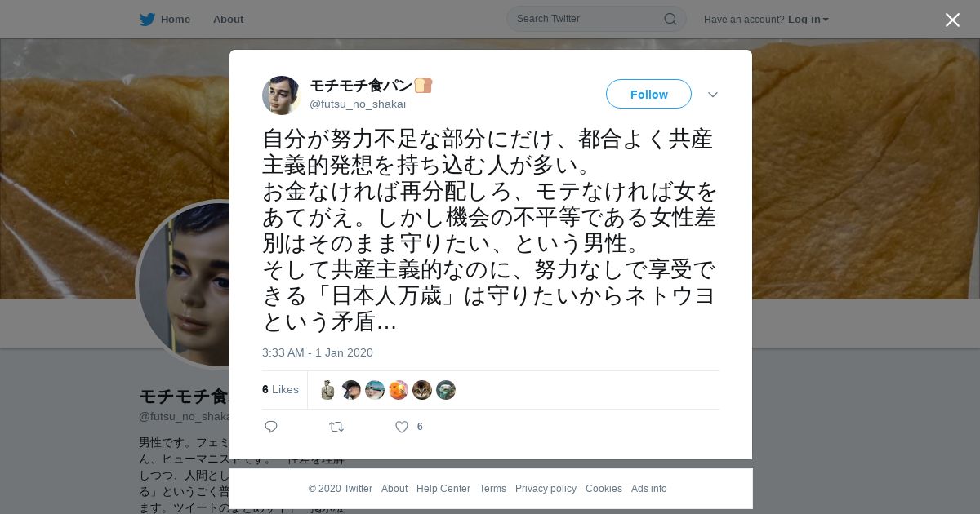
Task: View the 6 Likes list
Action: pyautogui.click(x=280, y=390)
